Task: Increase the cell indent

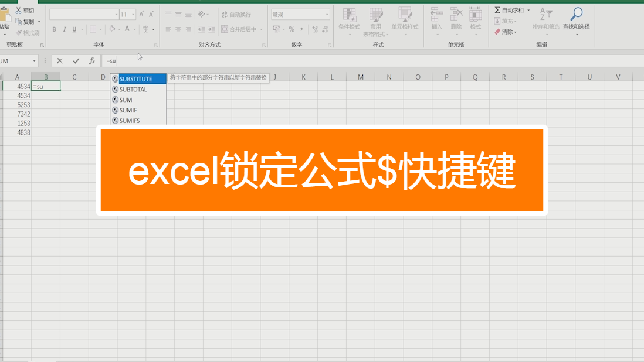Action: 211,29
